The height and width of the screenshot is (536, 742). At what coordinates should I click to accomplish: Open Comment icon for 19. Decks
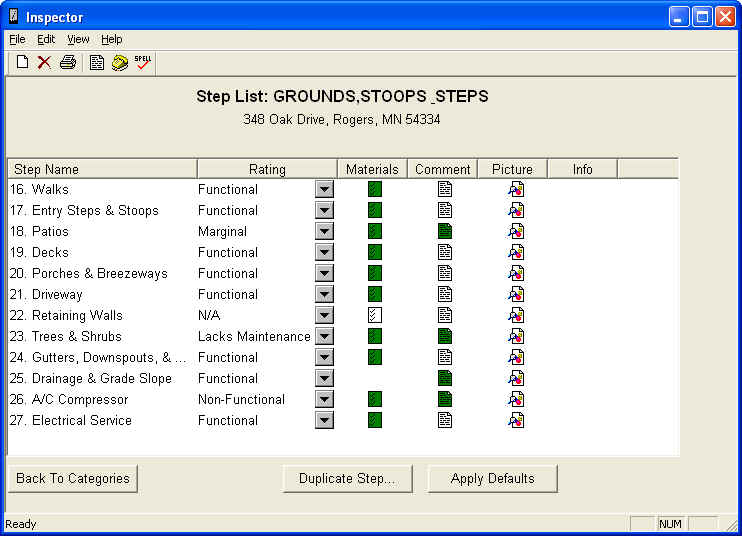[445, 252]
